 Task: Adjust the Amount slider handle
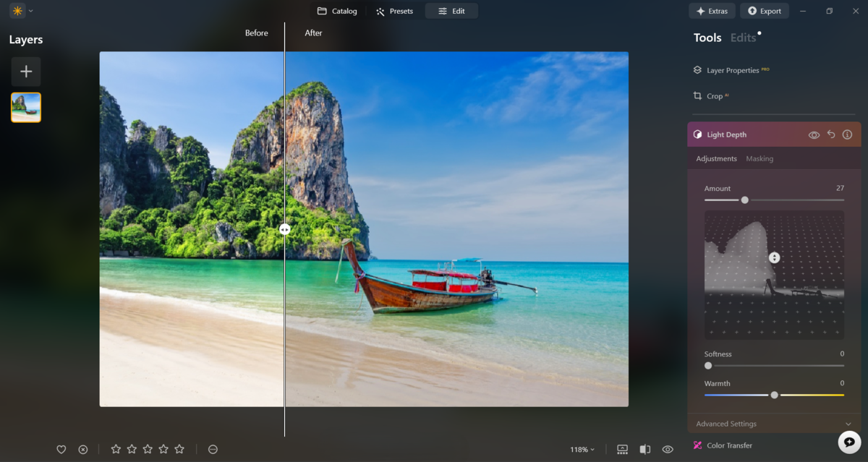[x=744, y=200]
